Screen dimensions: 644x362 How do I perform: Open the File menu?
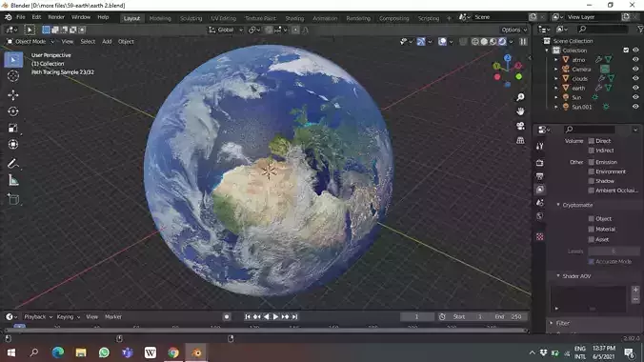tap(21, 17)
